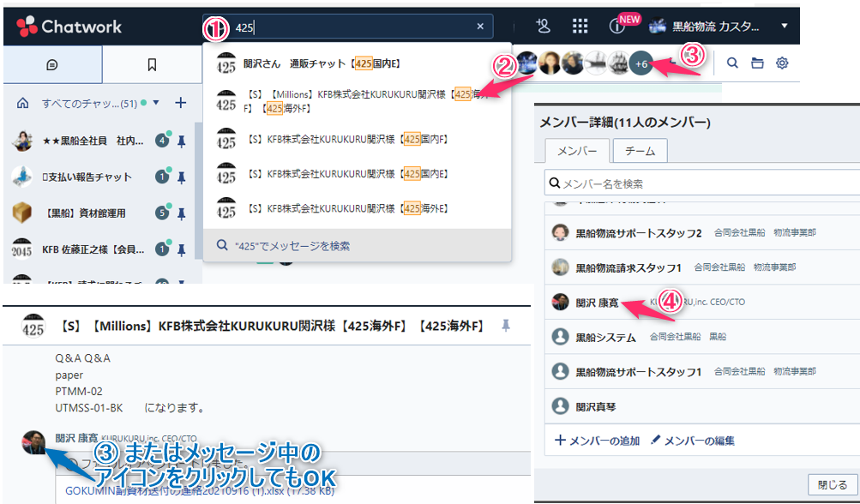Select 【S】KFB株式会社KURUKURU関沢様【425国内E】 result

[x=357, y=174]
